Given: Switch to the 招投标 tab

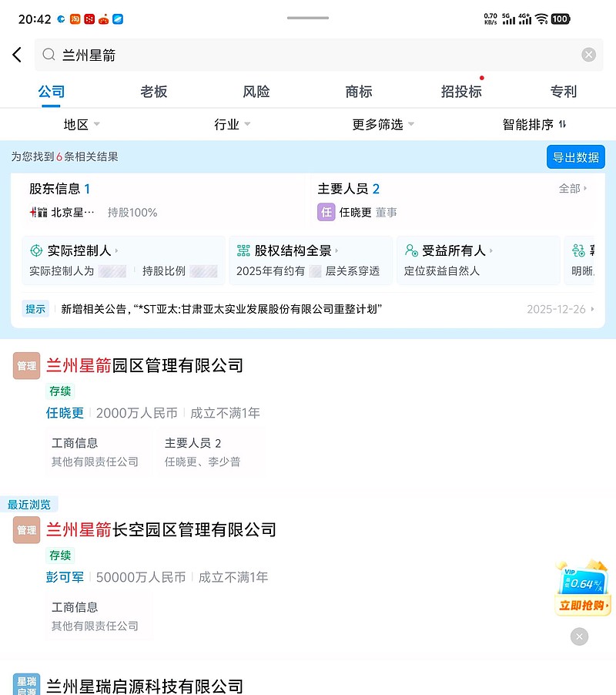Looking at the screenshot, I should (461, 92).
